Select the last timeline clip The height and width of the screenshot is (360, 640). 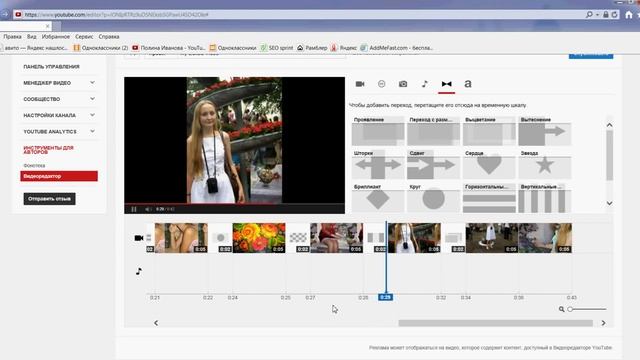click(x=545, y=238)
